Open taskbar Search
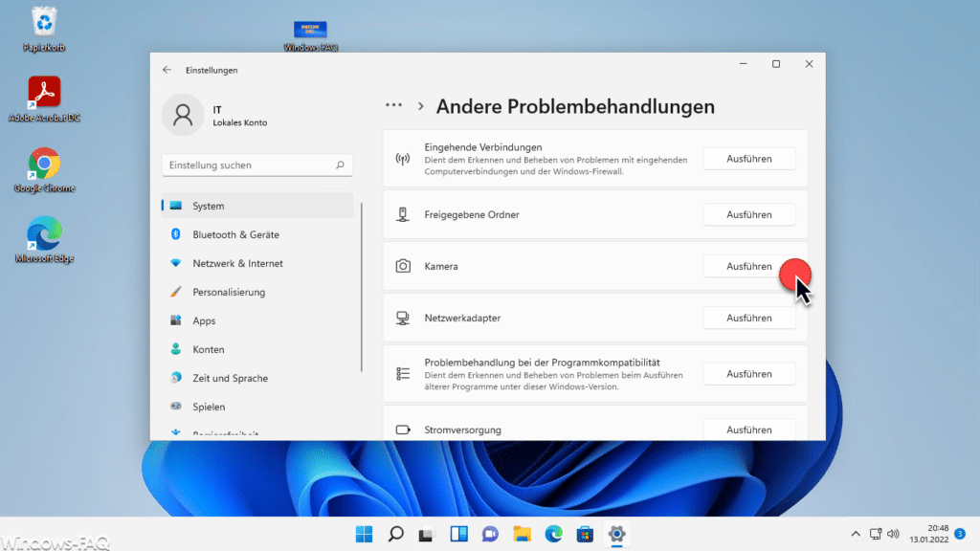The image size is (980, 551). (395, 534)
